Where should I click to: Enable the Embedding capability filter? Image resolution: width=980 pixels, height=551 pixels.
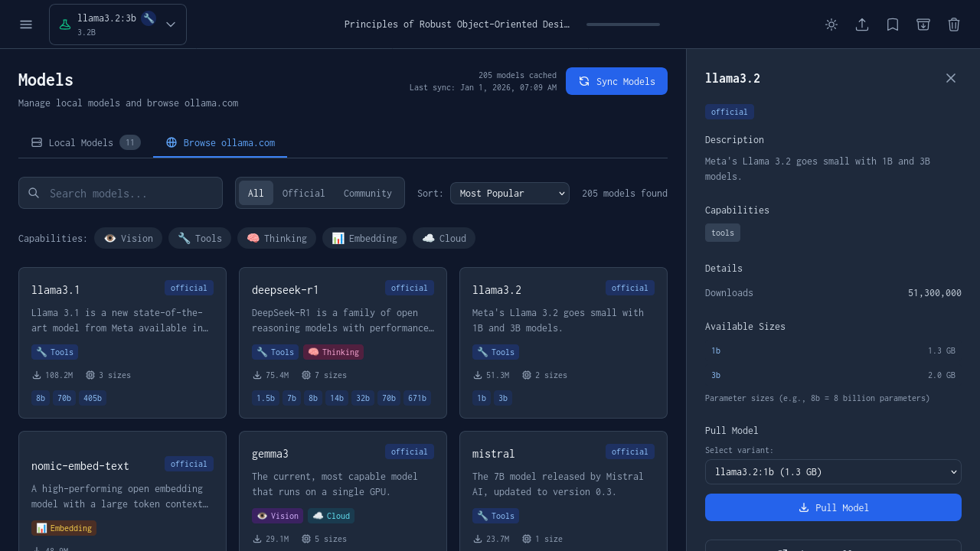364,238
